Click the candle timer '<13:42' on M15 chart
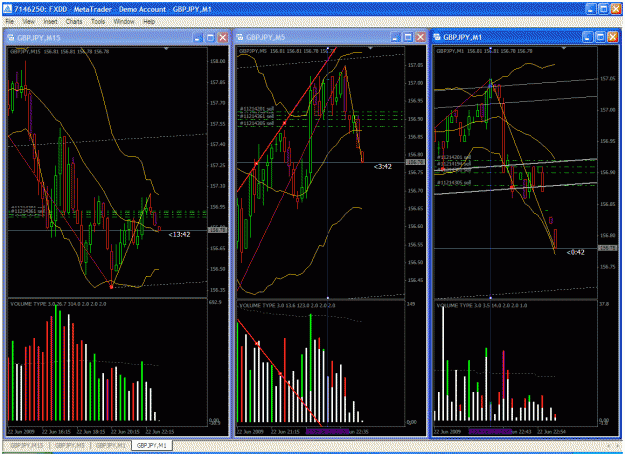The image size is (625, 454). (179, 234)
